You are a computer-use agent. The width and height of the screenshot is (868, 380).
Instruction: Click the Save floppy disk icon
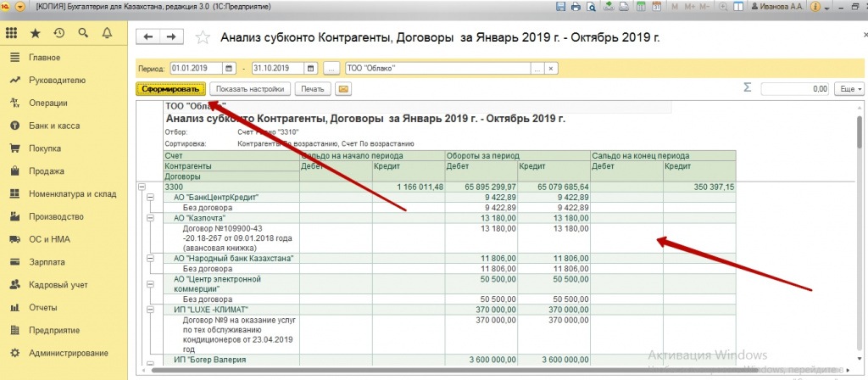(561, 7)
